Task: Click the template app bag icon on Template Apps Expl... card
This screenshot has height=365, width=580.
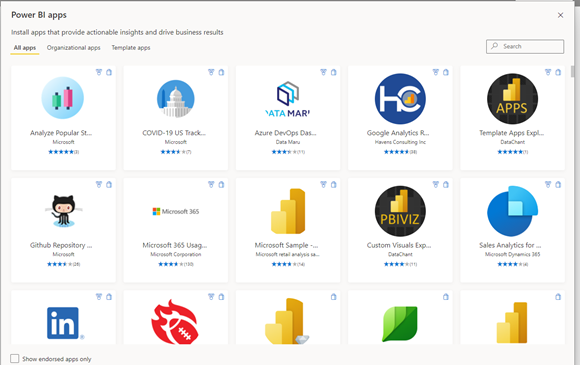Action: pyautogui.click(x=558, y=72)
